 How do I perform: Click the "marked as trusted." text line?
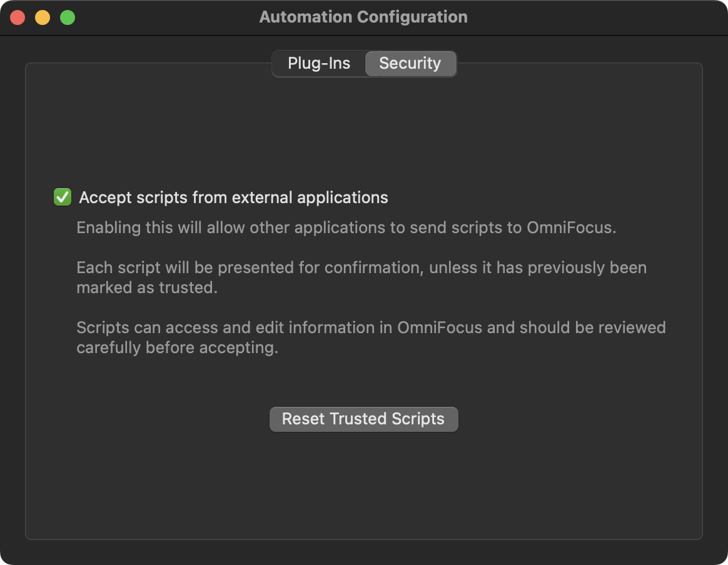[x=147, y=287]
